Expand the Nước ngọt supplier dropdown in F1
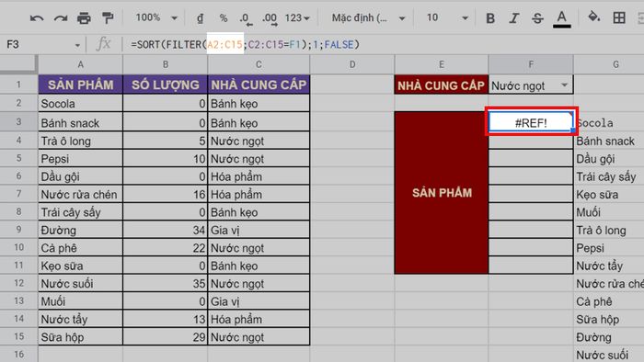 (x=564, y=85)
